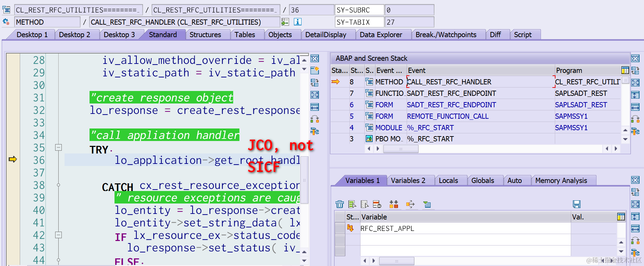Open the Memory Analysis tab
Screen dimensions: 644x266
tap(561, 181)
